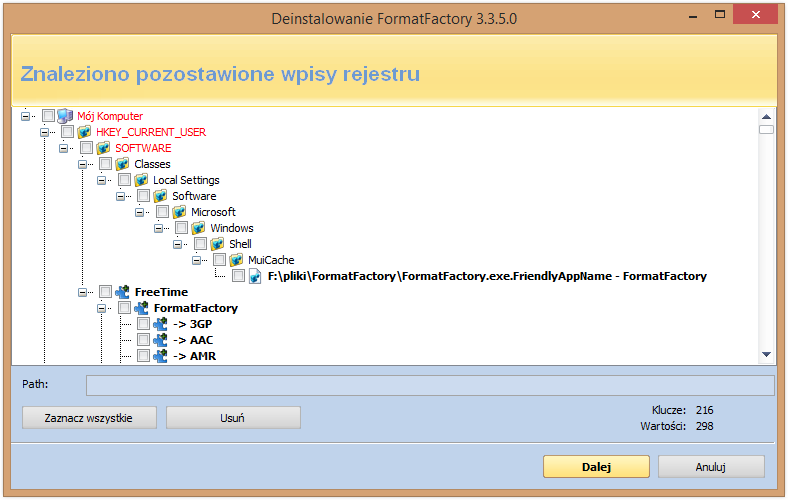
Task: Click the SOFTWARE key folder icon
Action: [103, 148]
